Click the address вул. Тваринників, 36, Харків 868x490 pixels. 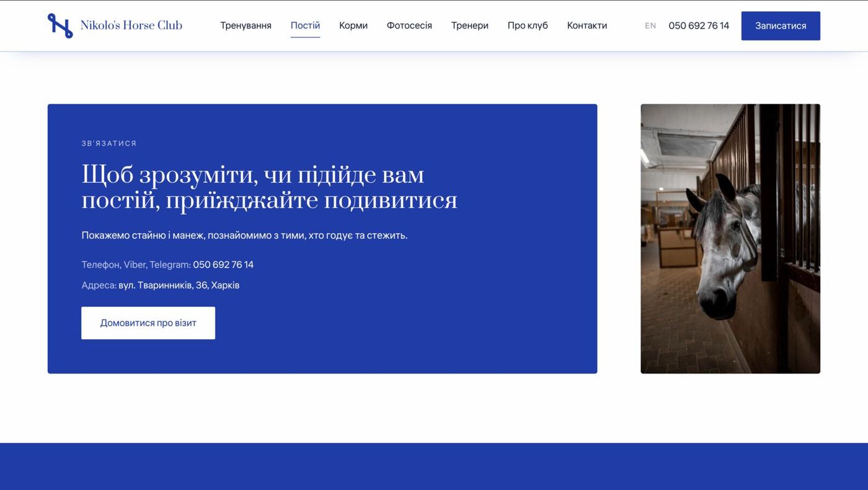click(x=179, y=285)
